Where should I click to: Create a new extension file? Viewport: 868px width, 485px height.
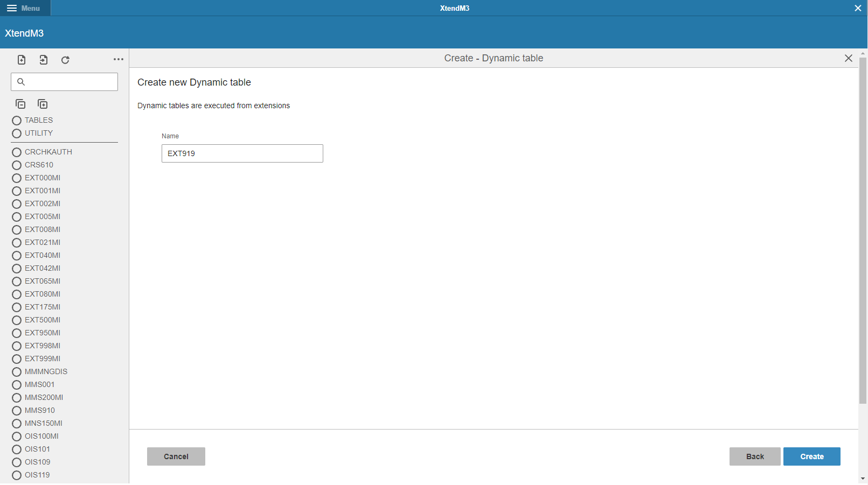pos(22,60)
